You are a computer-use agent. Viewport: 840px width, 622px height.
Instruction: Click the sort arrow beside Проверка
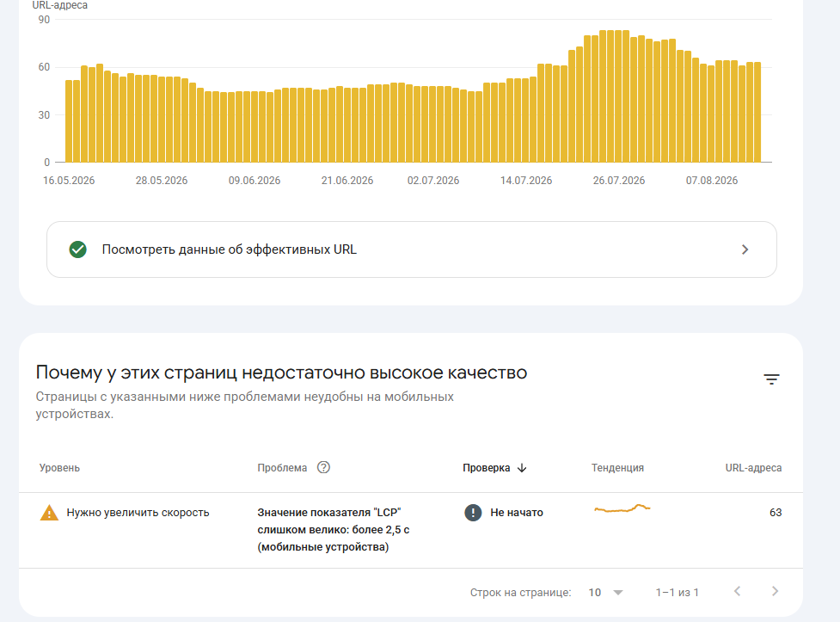coord(523,468)
